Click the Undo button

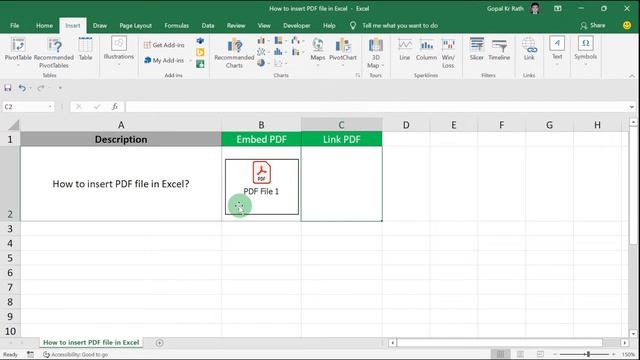point(22,88)
